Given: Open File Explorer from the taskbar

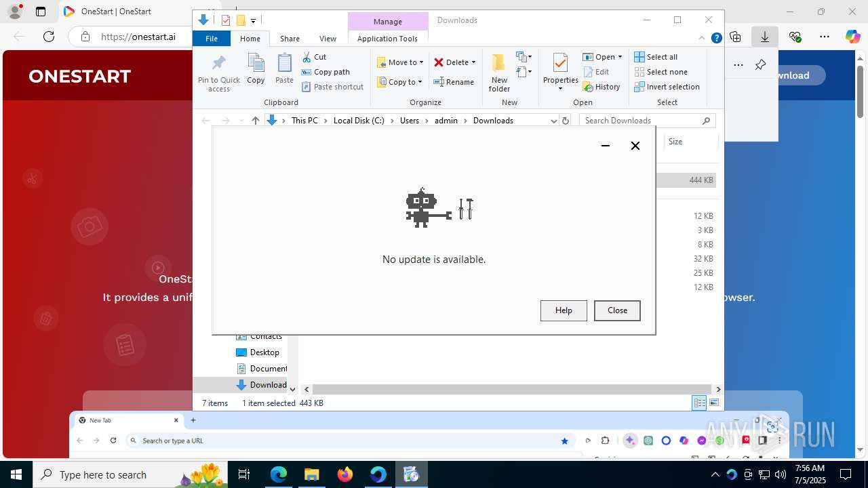Looking at the screenshot, I should tap(312, 474).
